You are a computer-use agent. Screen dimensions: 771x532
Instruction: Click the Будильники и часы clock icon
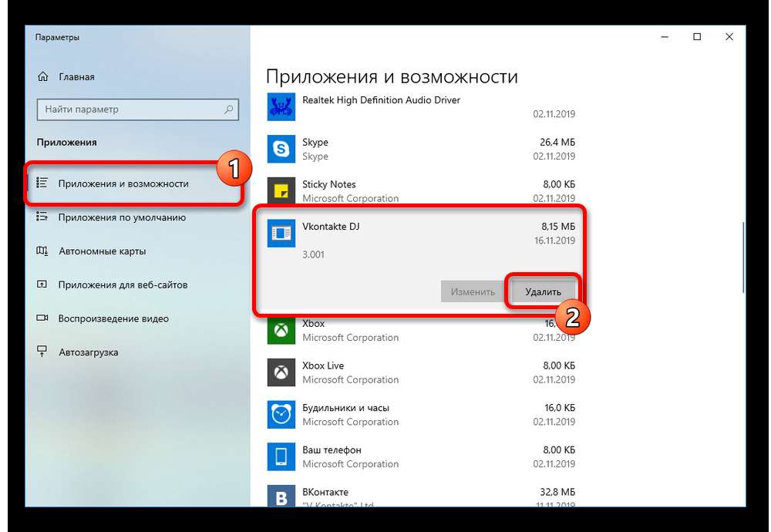point(279,415)
